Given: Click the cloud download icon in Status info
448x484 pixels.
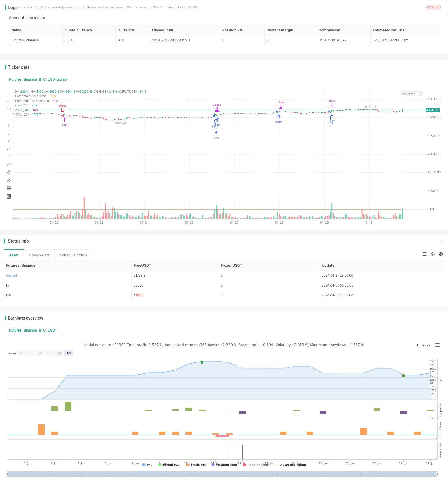Looking at the screenshot, I should 432,254.
